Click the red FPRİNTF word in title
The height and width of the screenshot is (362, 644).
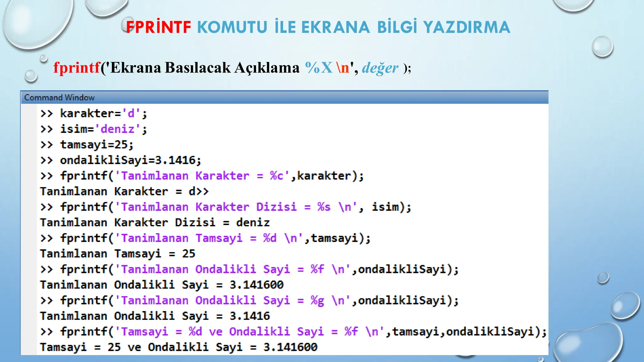[x=158, y=27]
